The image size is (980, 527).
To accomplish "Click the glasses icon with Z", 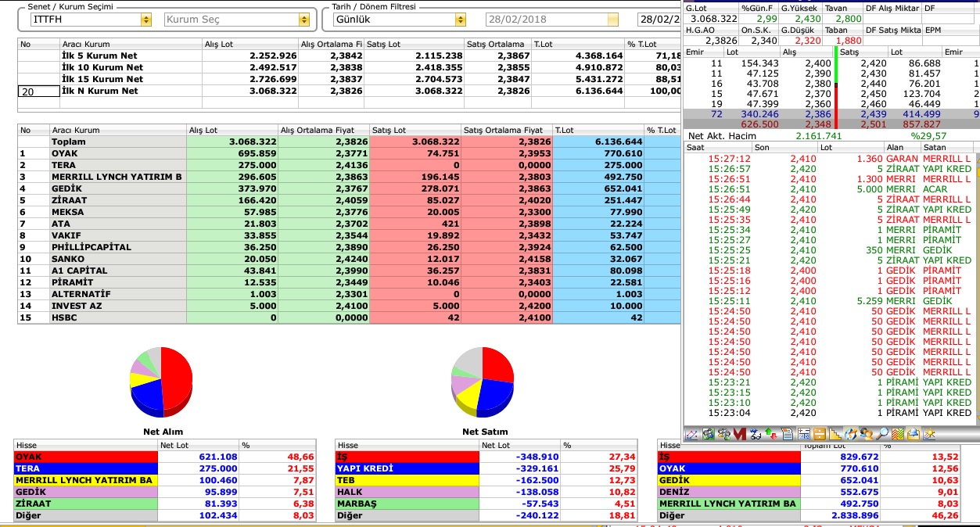I will [756, 434].
